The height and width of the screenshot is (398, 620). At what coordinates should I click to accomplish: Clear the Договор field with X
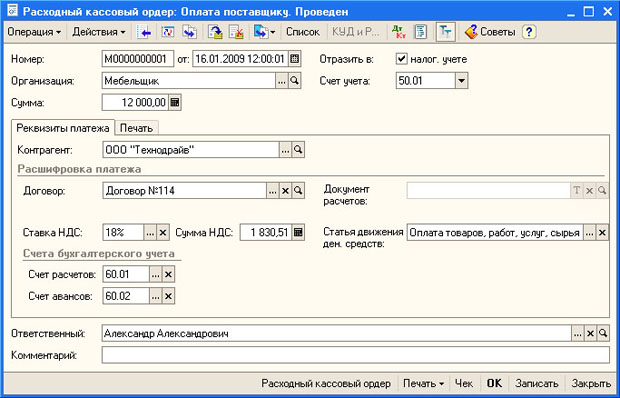[x=285, y=191]
